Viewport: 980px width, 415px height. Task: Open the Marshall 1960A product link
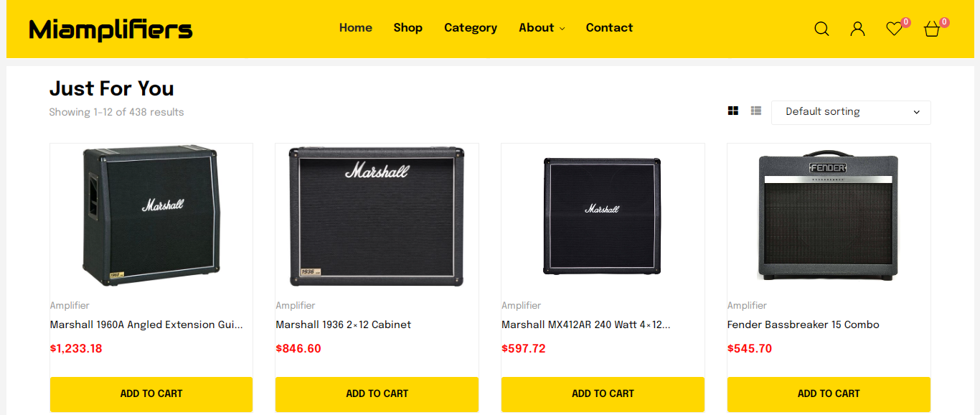pyautogui.click(x=146, y=325)
